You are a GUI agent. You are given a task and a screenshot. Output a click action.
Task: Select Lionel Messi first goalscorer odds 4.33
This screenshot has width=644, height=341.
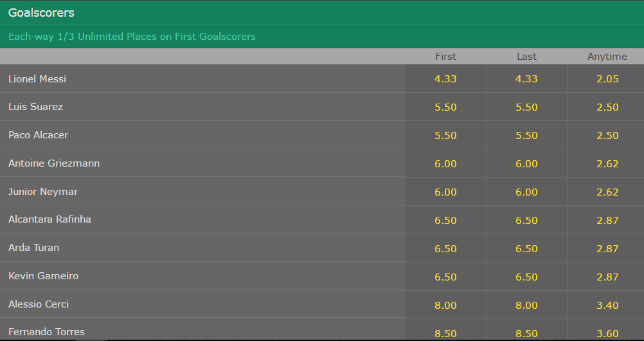tap(445, 78)
